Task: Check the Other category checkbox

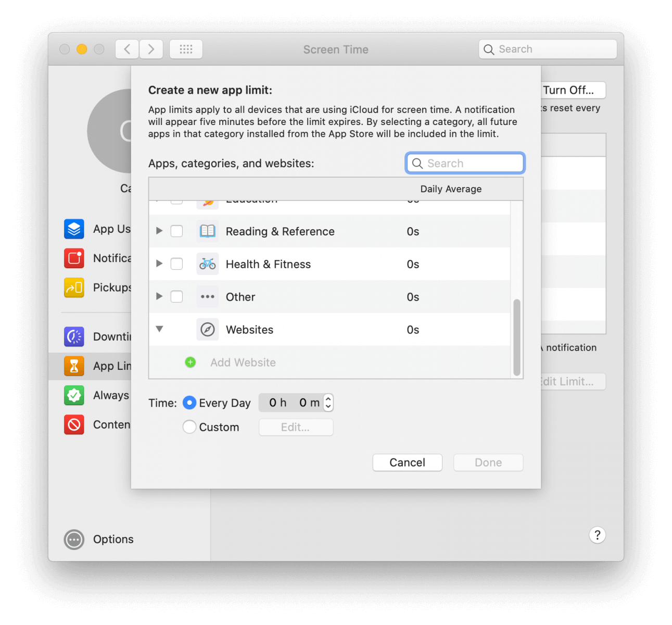Action: tap(177, 297)
